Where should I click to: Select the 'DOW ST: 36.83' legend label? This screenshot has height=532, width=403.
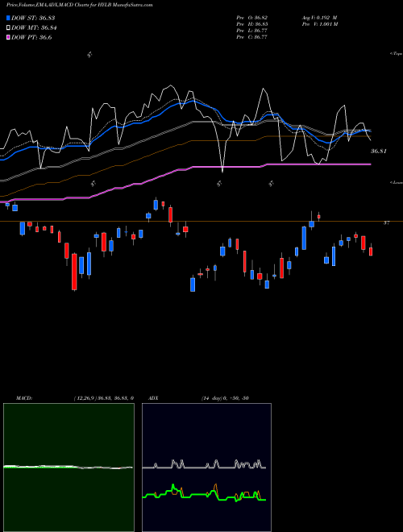(33, 18)
